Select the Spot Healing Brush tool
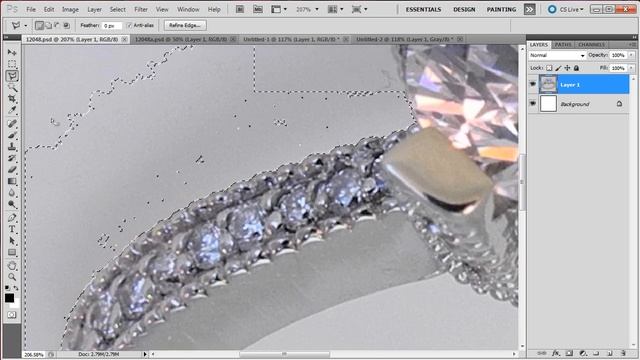 [12, 124]
